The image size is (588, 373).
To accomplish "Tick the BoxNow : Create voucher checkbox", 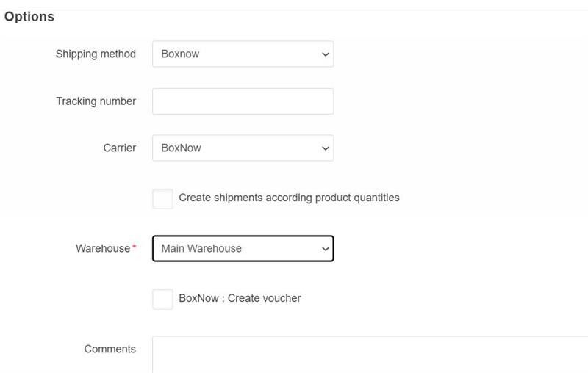I will [162, 299].
